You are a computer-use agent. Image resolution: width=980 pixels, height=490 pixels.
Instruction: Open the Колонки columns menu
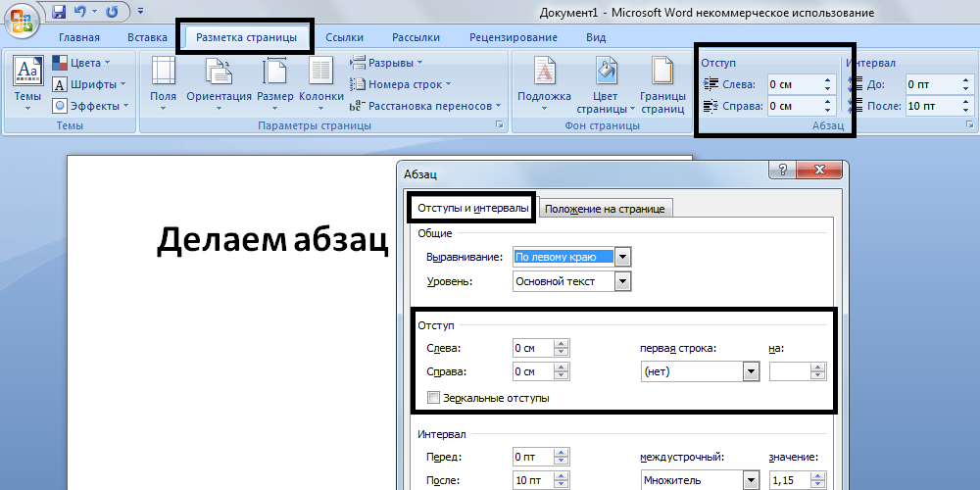(x=321, y=83)
